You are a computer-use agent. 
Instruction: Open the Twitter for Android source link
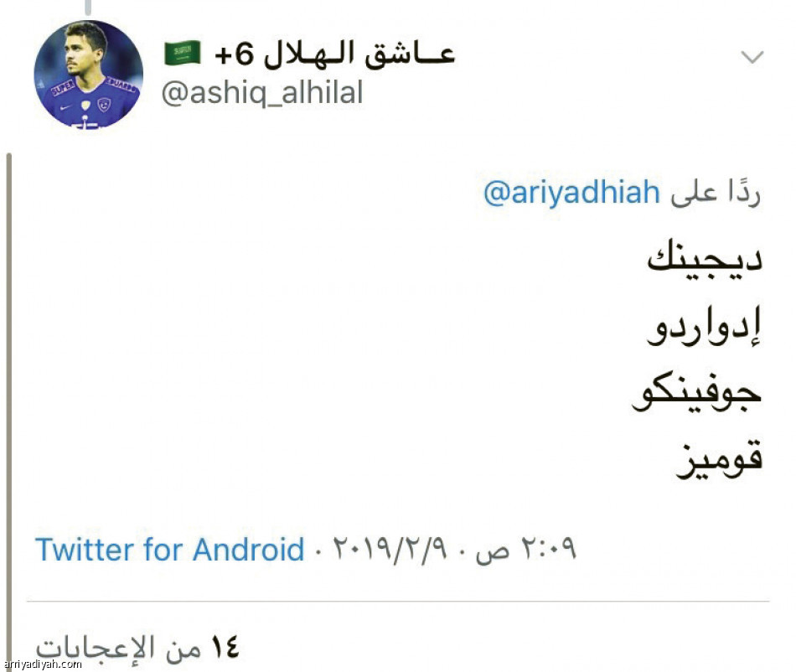168,551
